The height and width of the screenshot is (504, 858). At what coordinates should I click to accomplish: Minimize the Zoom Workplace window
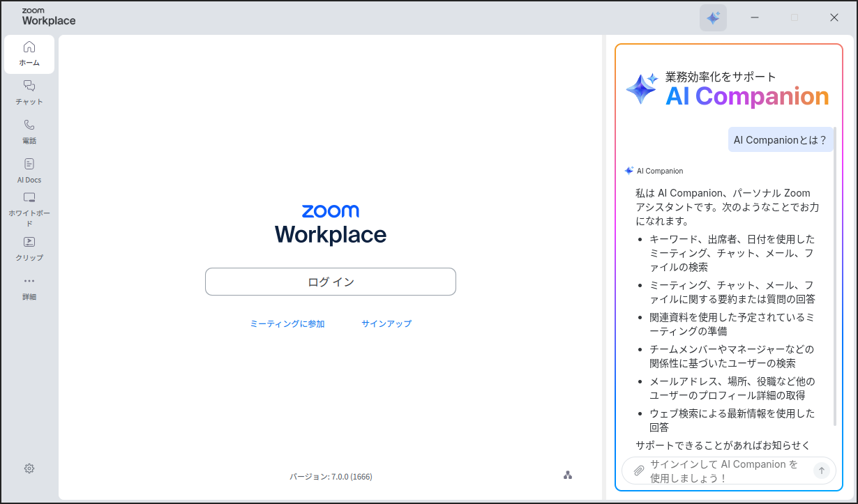tap(755, 18)
